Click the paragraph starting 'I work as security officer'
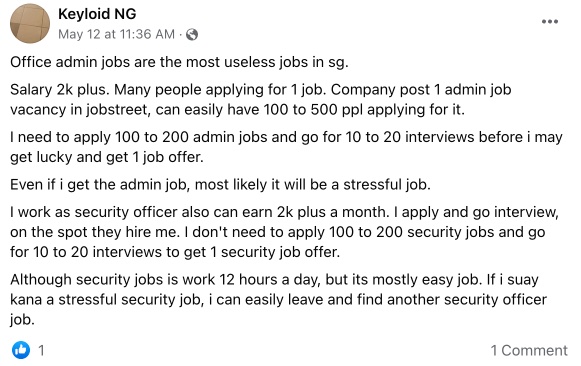 click(284, 232)
